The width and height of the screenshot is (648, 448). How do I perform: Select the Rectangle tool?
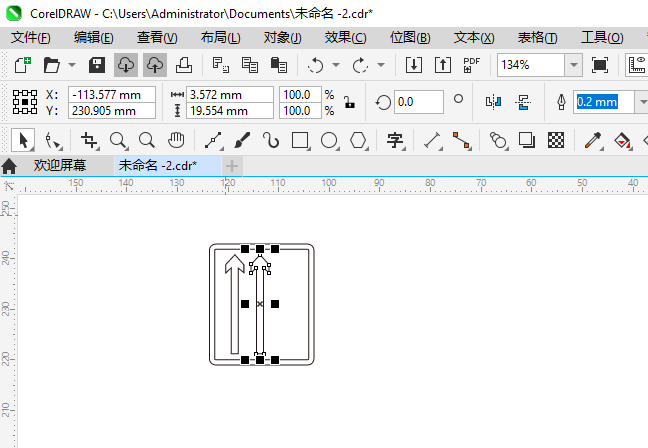300,141
